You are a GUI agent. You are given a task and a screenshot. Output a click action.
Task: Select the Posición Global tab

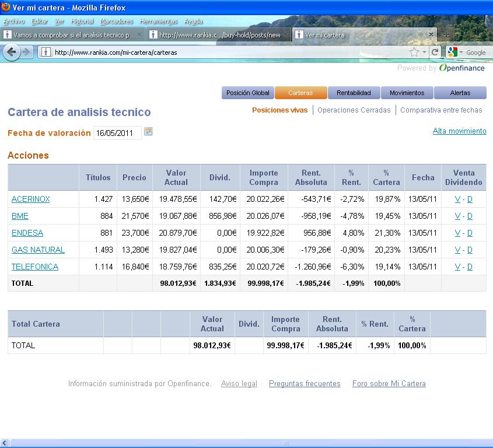248,93
